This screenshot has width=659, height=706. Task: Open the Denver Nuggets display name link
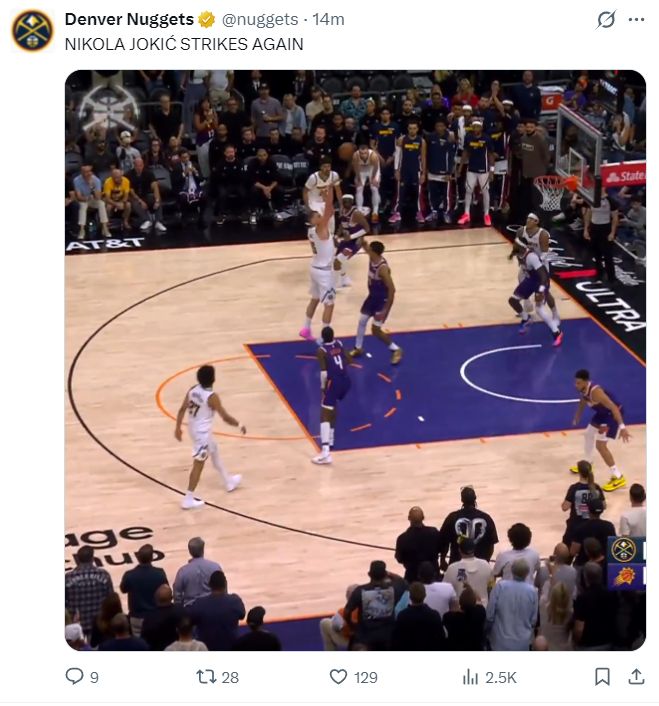[x=129, y=19]
